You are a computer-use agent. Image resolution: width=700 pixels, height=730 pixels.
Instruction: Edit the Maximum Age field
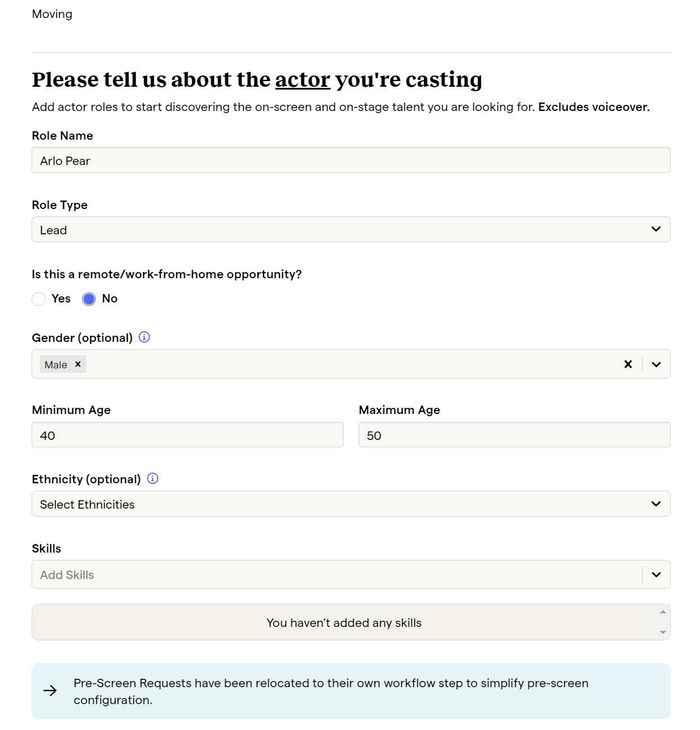514,435
